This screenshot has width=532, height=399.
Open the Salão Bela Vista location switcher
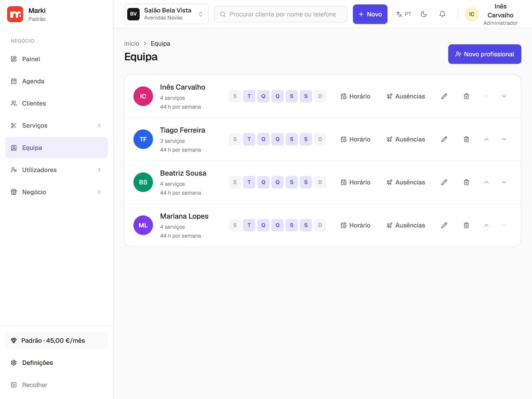pyautogui.click(x=166, y=14)
